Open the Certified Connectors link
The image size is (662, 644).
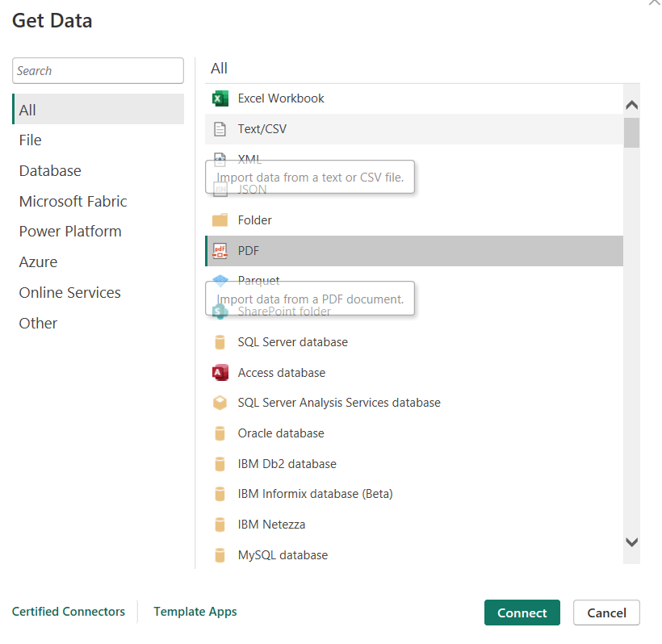69,612
